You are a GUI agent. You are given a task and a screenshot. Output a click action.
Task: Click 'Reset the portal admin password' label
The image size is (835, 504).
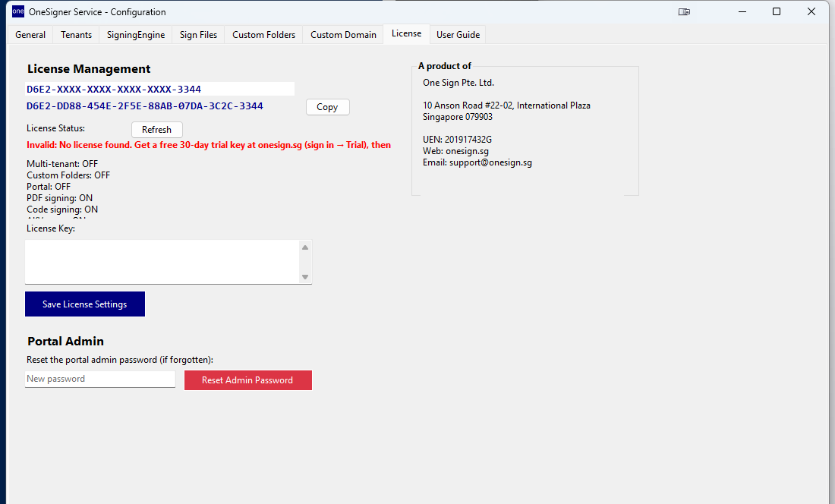point(120,360)
